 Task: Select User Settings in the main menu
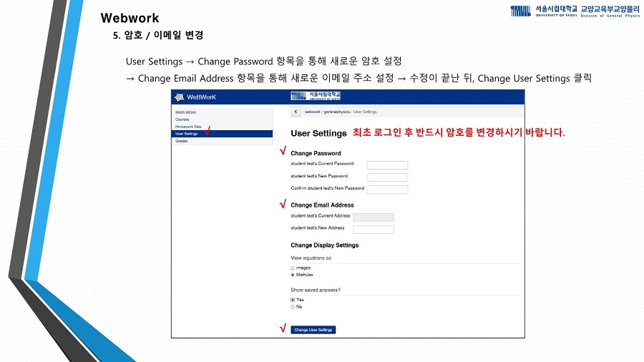223,134
